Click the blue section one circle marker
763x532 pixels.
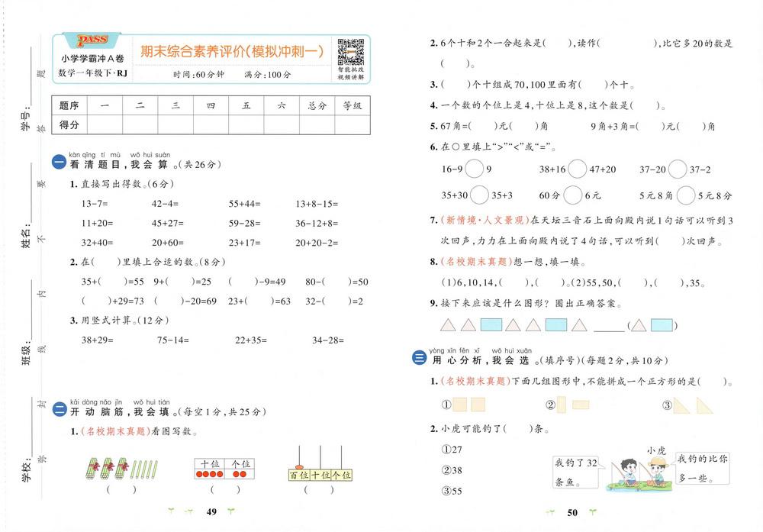point(59,163)
